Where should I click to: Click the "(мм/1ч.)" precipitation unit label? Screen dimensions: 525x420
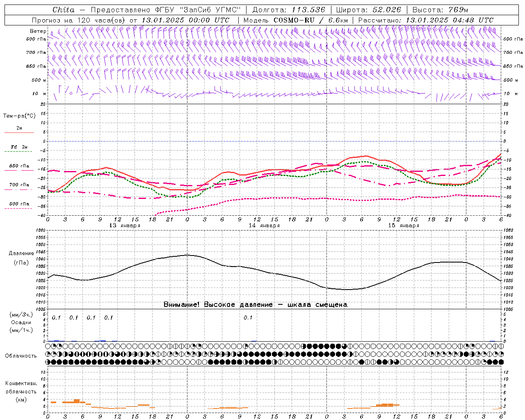coord(21,330)
